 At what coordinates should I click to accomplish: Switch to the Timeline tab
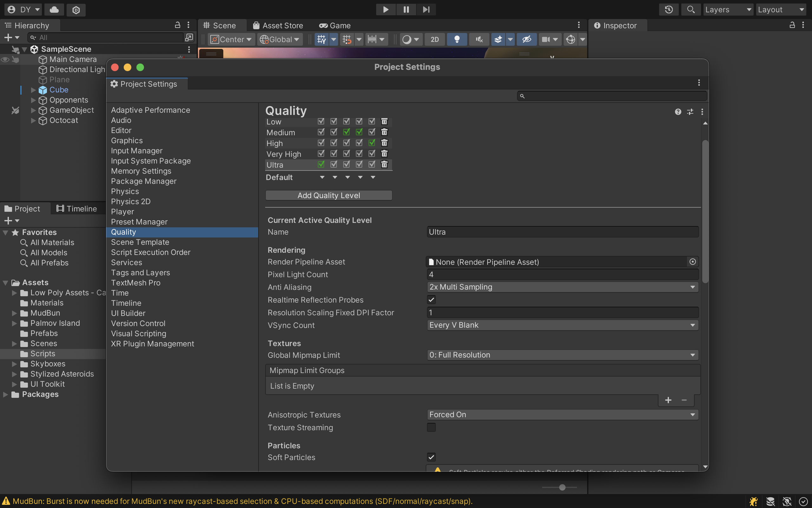point(77,209)
